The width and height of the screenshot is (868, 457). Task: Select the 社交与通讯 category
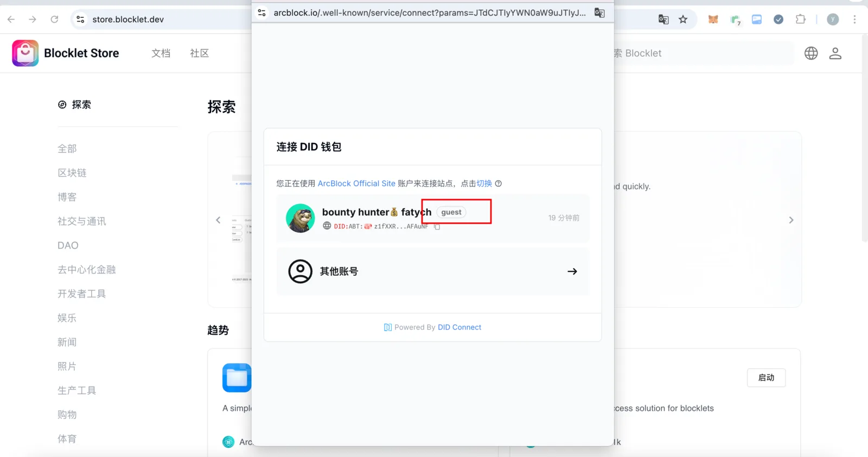click(x=82, y=221)
